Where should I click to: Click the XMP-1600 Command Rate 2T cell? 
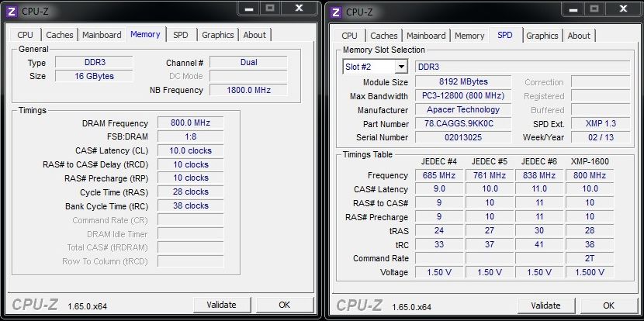[590, 258]
